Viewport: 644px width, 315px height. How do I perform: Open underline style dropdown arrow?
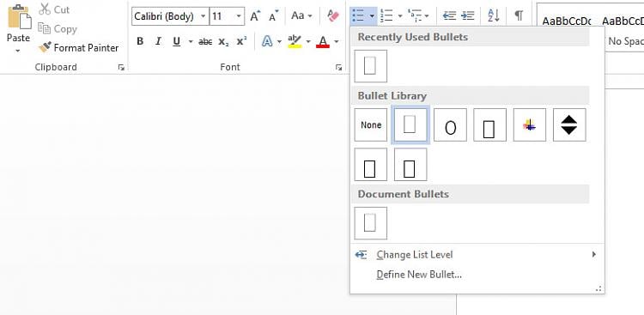(x=191, y=41)
